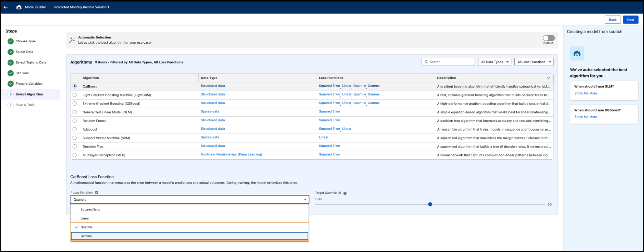Expand the Description column chevron

coord(548,78)
